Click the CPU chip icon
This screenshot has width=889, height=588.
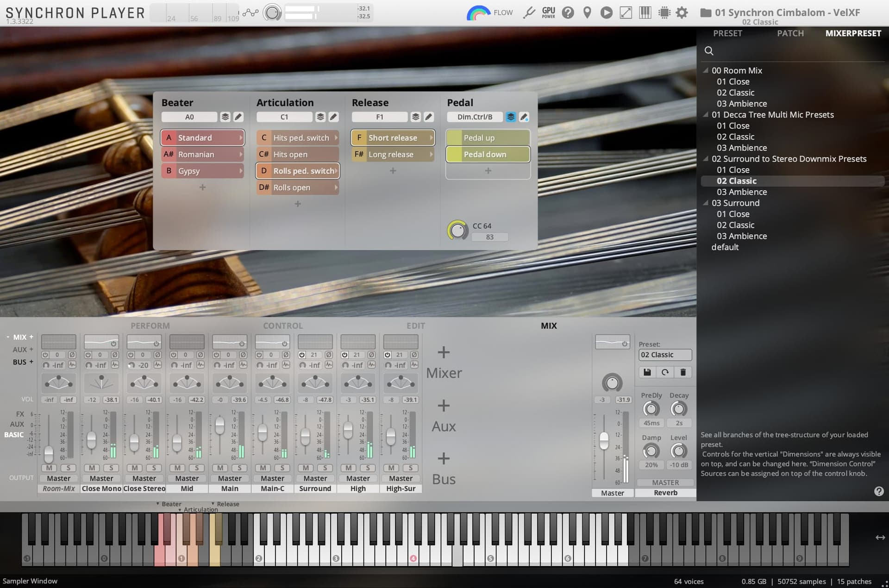pos(664,13)
